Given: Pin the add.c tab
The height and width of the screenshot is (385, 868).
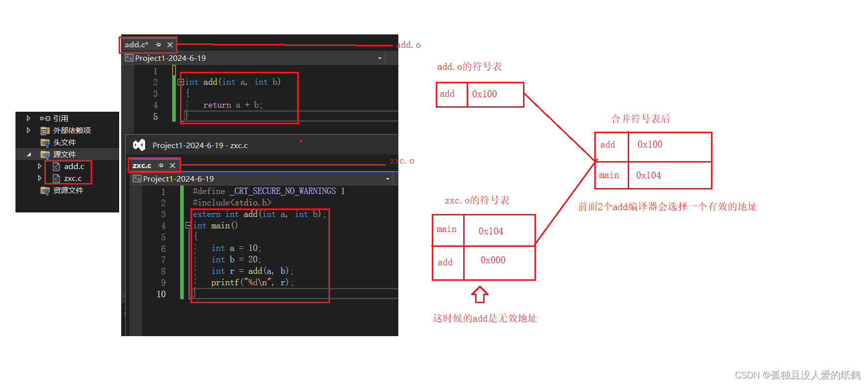Looking at the screenshot, I should point(158,44).
